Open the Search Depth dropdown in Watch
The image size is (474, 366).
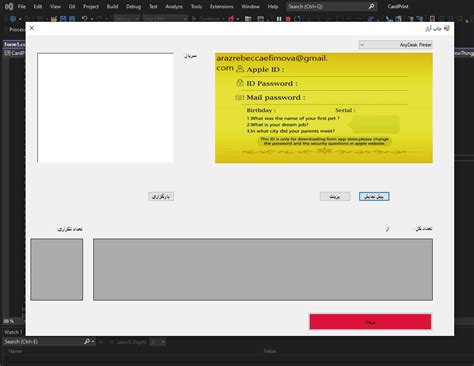[x=157, y=342]
